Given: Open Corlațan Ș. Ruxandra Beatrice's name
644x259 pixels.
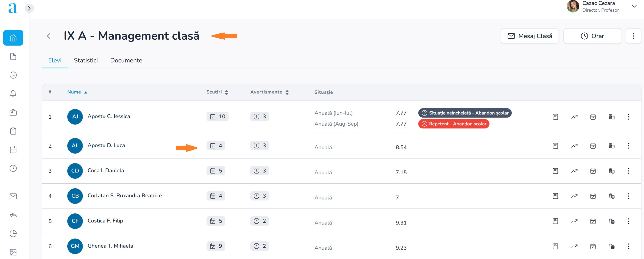Looking at the screenshot, I should pyautogui.click(x=125, y=196).
